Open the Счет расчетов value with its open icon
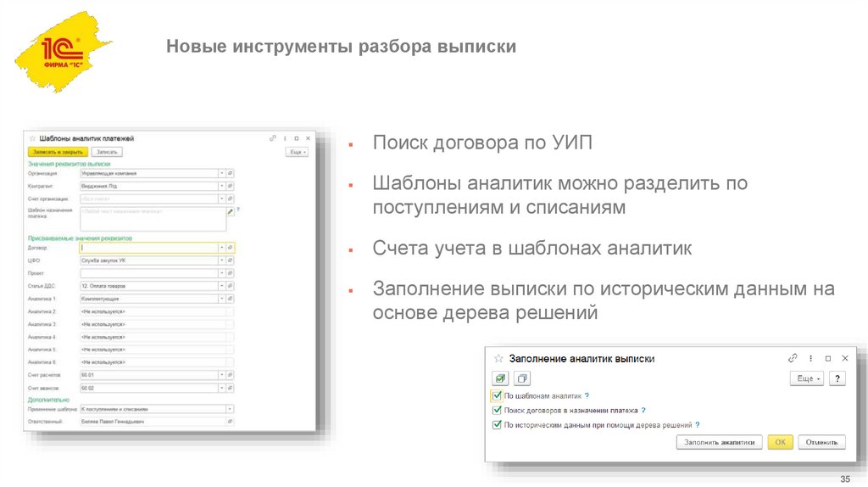868x487 pixels. click(231, 375)
